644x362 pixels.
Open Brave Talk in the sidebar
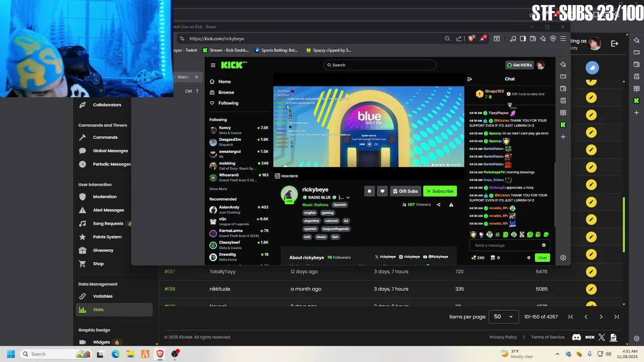coord(563,76)
